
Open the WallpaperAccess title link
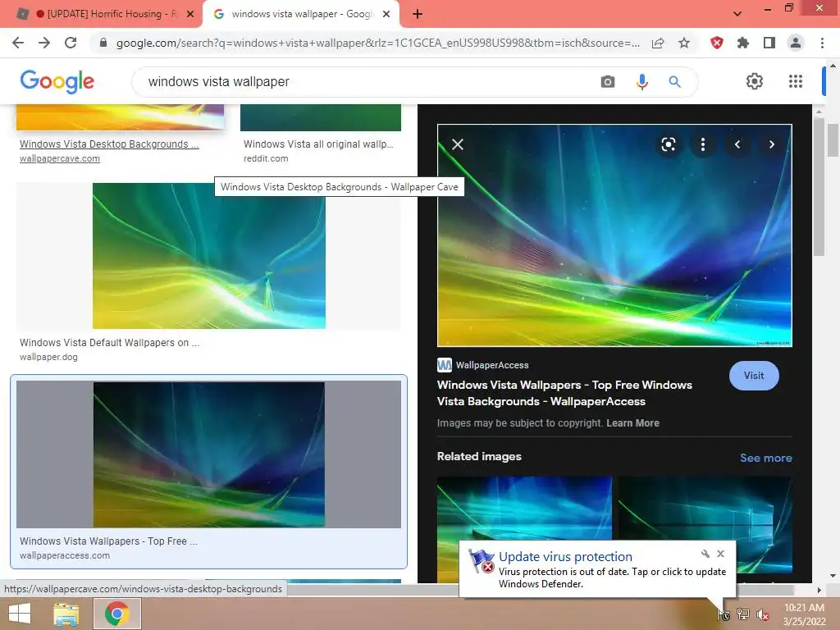pyautogui.click(x=564, y=393)
